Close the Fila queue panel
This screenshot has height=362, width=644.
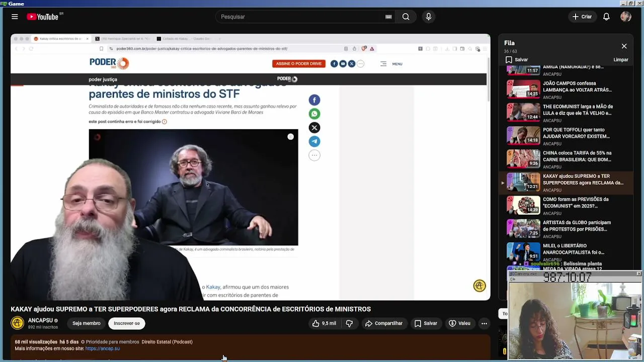(x=624, y=46)
